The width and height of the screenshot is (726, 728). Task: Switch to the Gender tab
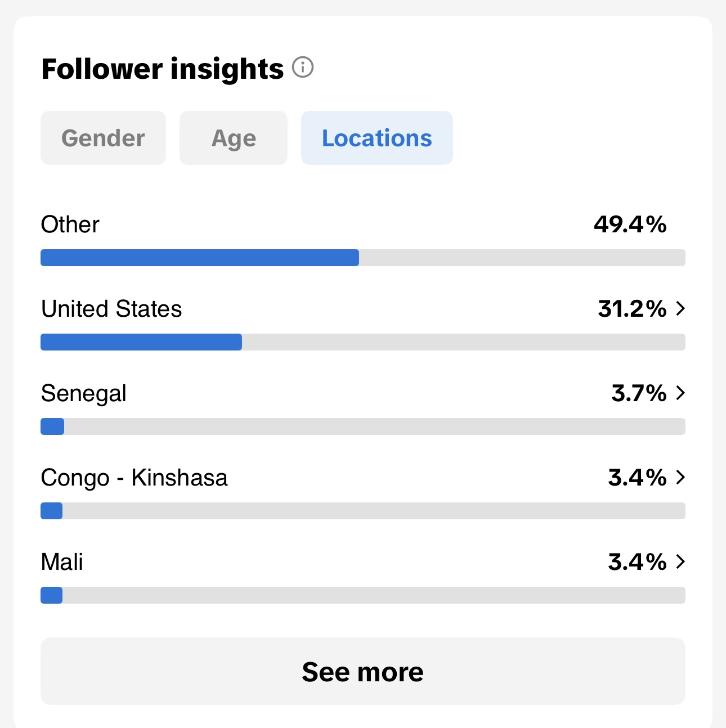pos(103,138)
